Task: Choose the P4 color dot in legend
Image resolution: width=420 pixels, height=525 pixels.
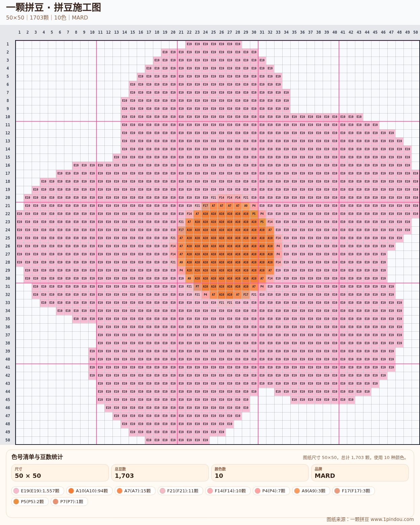Action: tap(258, 491)
